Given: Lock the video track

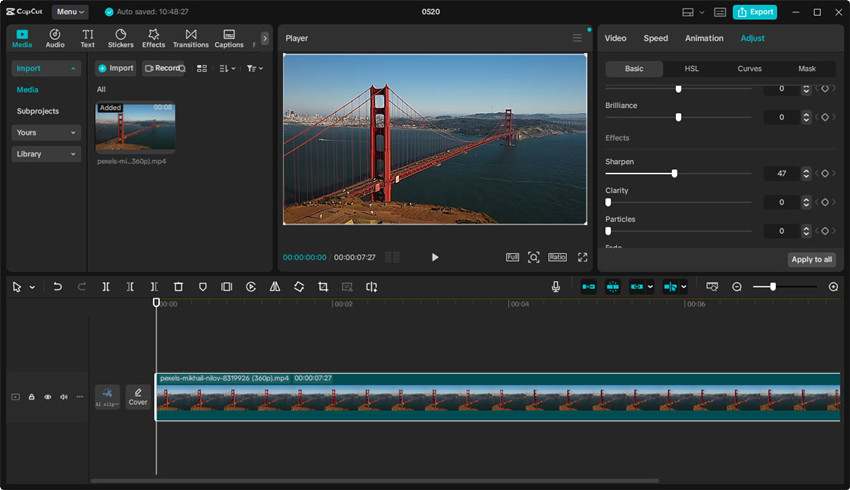Looking at the screenshot, I should [x=31, y=397].
